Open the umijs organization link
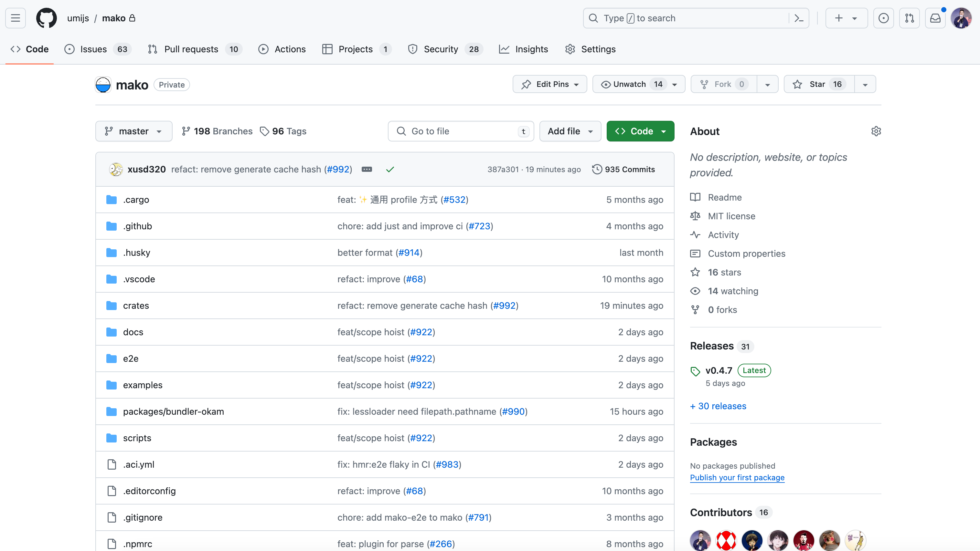Viewport: 980px width, 551px height. [78, 18]
